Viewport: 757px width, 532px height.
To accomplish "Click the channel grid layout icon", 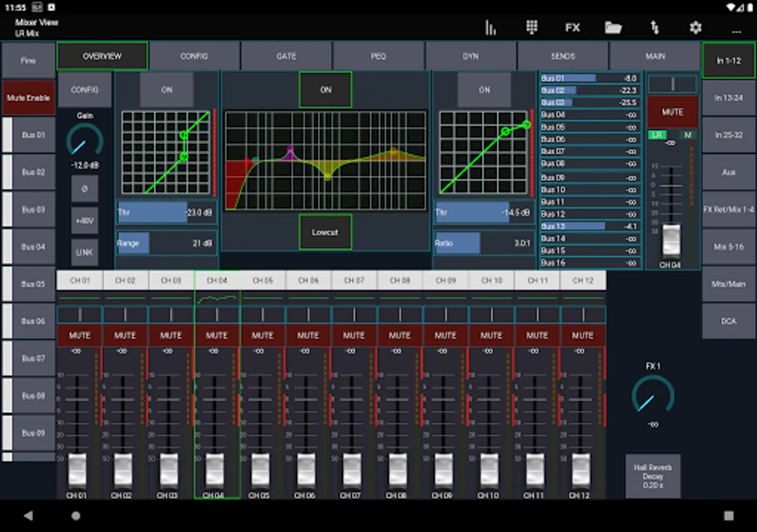I will (531, 28).
